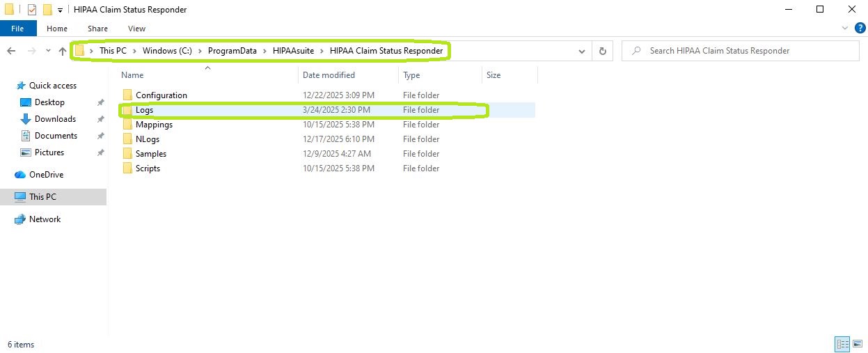The height and width of the screenshot is (353, 868).
Task: Switch to the Home ribbon tab
Action: [x=57, y=29]
